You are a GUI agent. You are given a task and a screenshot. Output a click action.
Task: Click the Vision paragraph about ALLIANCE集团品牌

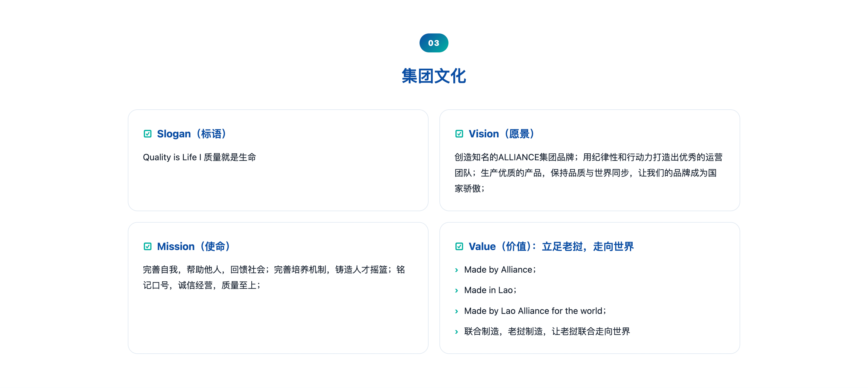coord(588,172)
